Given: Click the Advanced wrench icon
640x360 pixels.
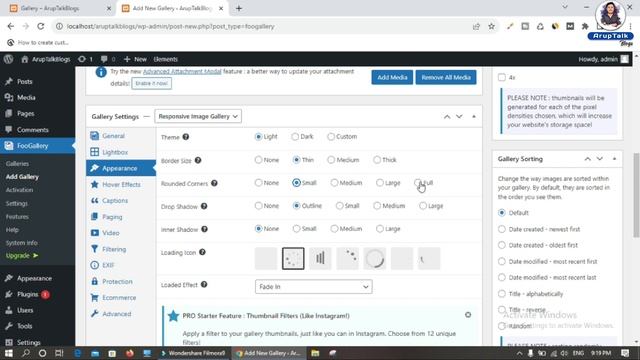Looking at the screenshot, I should click(x=95, y=313).
